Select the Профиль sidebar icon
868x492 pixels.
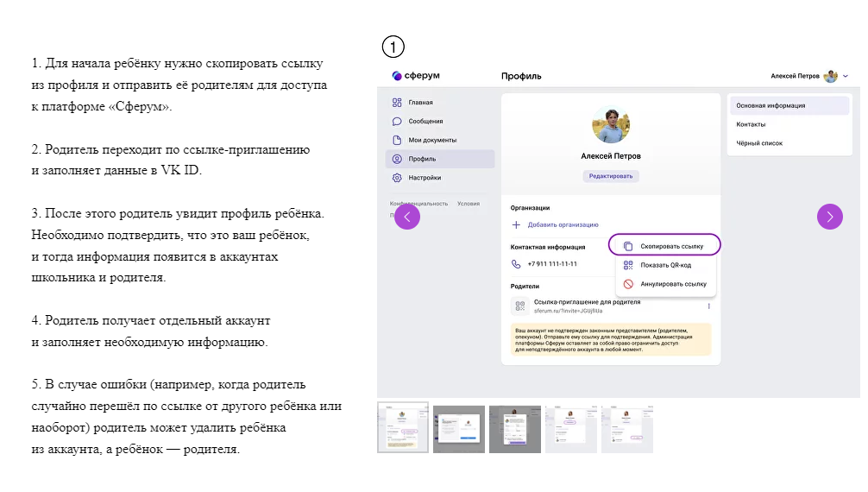(397, 159)
